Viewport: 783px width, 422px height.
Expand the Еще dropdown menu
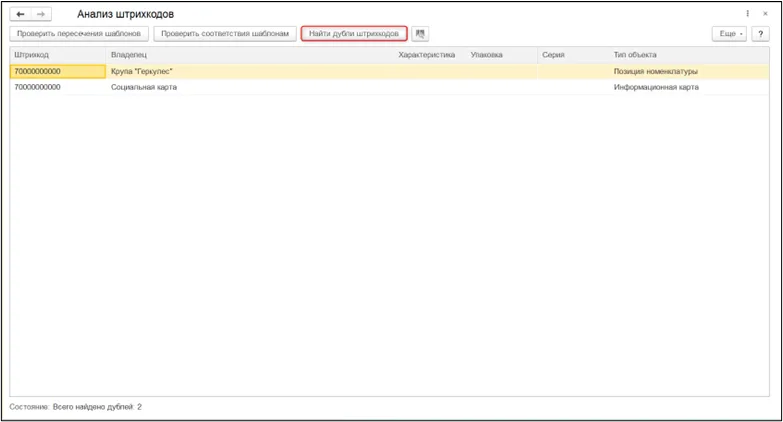729,33
